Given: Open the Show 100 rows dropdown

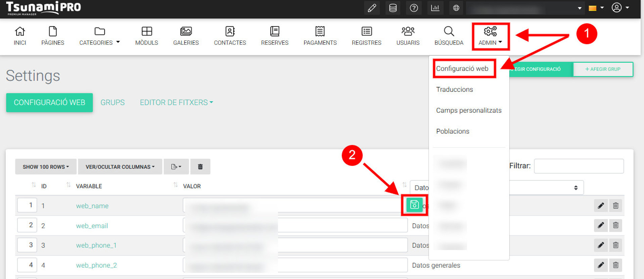Looking at the screenshot, I should pos(46,167).
